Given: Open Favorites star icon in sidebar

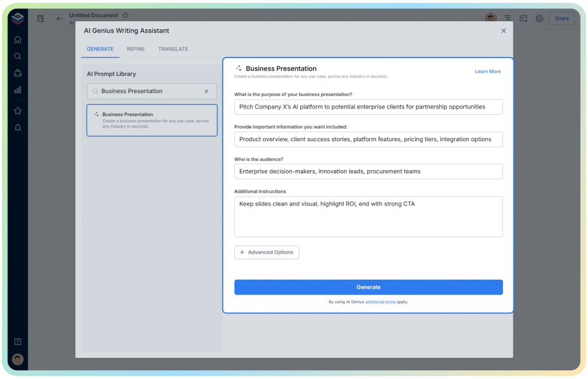Looking at the screenshot, I should 18,111.
